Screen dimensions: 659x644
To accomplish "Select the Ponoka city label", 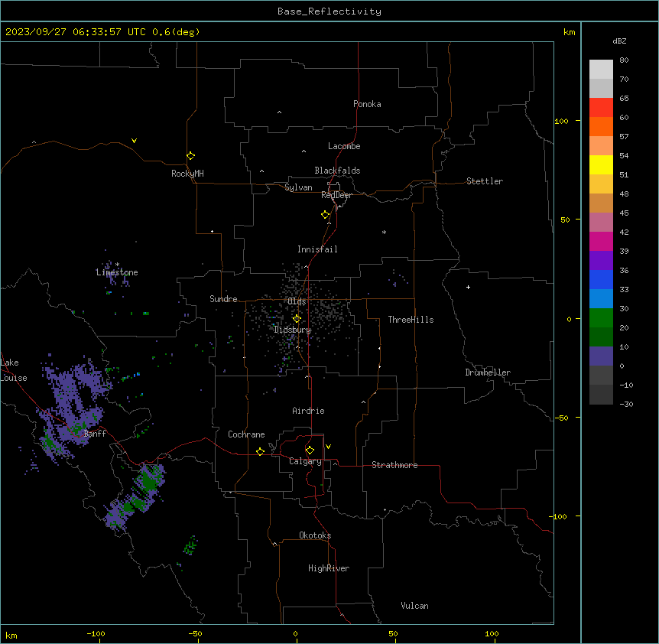I will tap(367, 104).
